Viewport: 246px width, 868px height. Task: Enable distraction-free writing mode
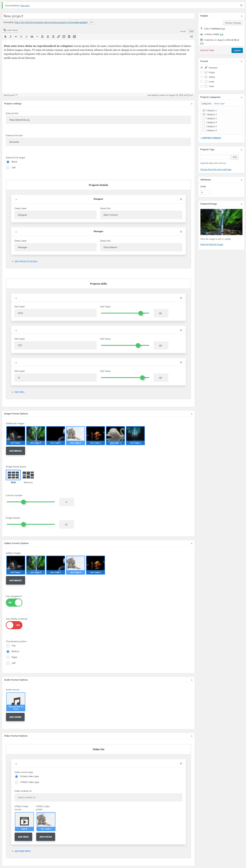(191, 37)
